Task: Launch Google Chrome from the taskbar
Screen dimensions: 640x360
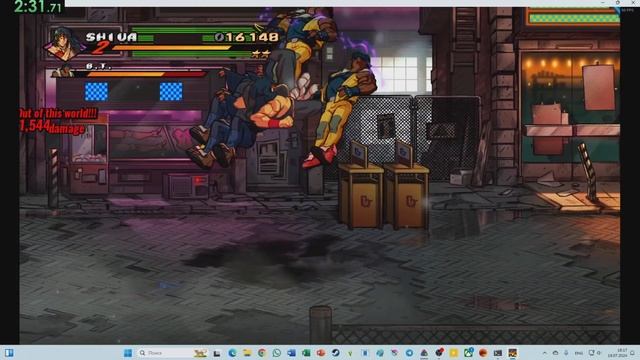Action: (262, 353)
